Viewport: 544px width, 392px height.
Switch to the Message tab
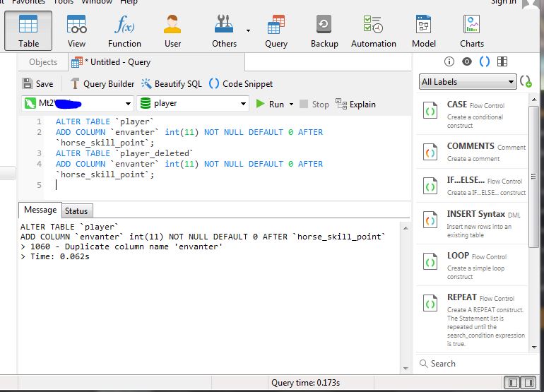point(40,210)
